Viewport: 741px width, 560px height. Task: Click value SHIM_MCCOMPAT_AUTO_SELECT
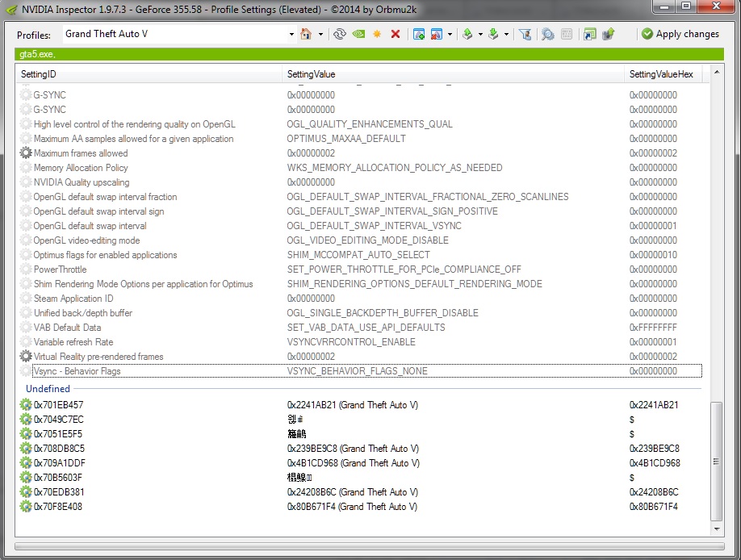358,255
